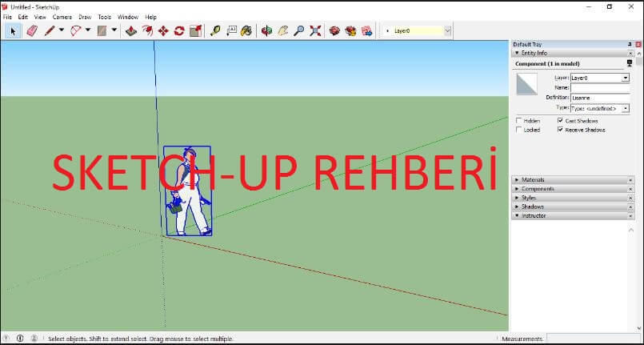
Task: Close the Default Tray
Action: click(638, 44)
